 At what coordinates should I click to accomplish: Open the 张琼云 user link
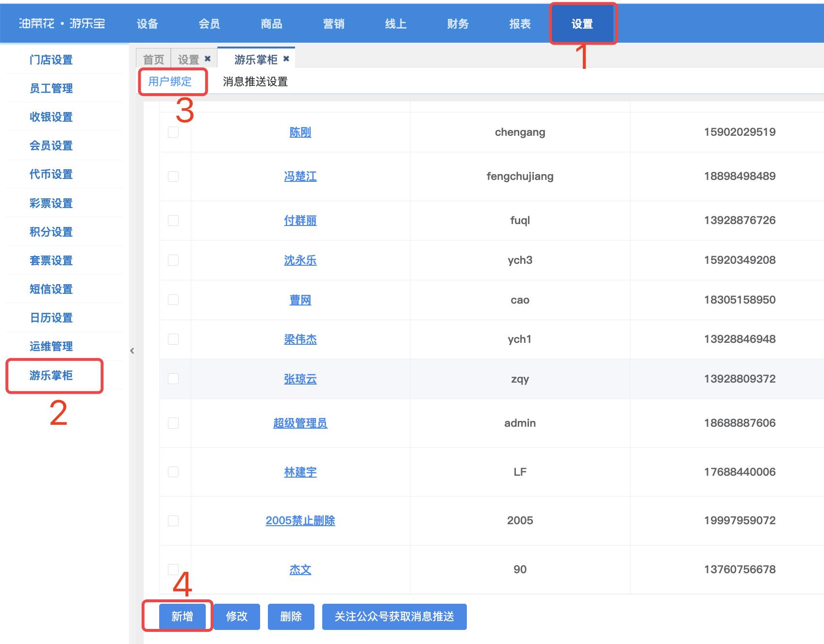[x=300, y=379]
